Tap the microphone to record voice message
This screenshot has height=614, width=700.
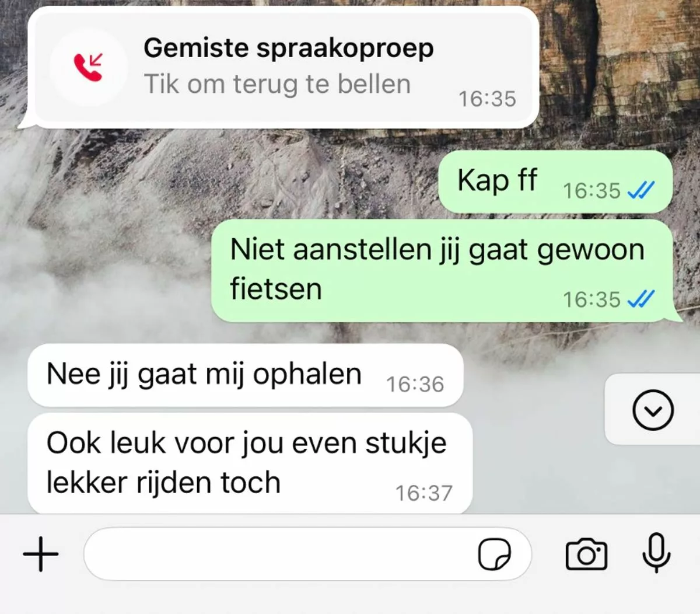(x=656, y=552)
